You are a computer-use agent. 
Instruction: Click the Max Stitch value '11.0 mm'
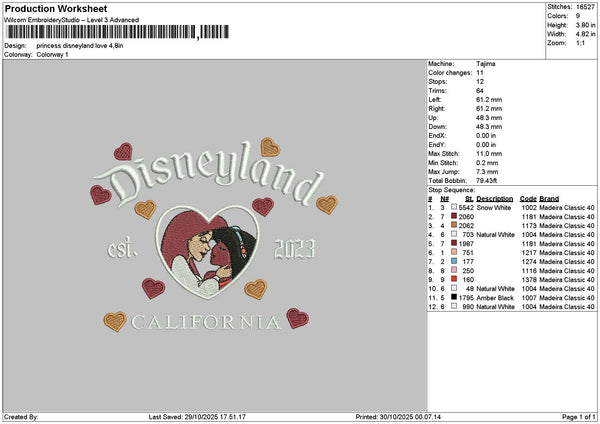click(489, 153)
